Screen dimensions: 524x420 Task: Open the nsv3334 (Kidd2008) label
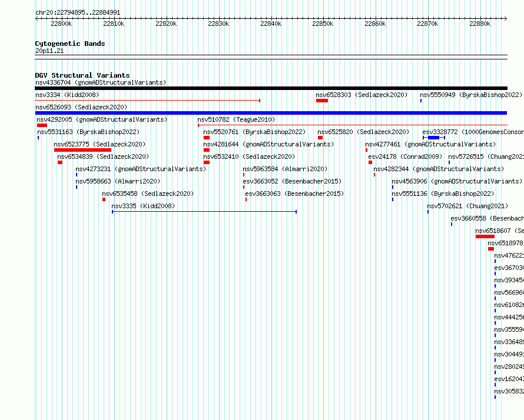pyautogui.click(x=67, y=95)
